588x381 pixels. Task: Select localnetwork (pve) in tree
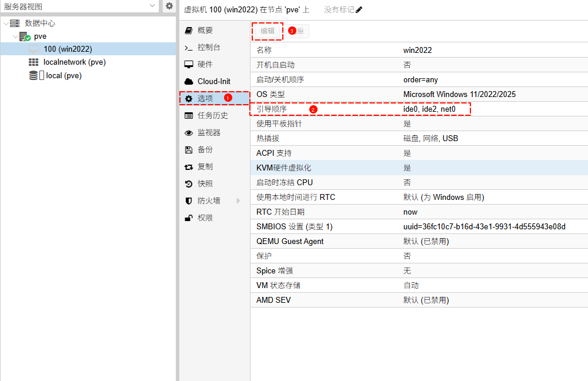(74, 62)
